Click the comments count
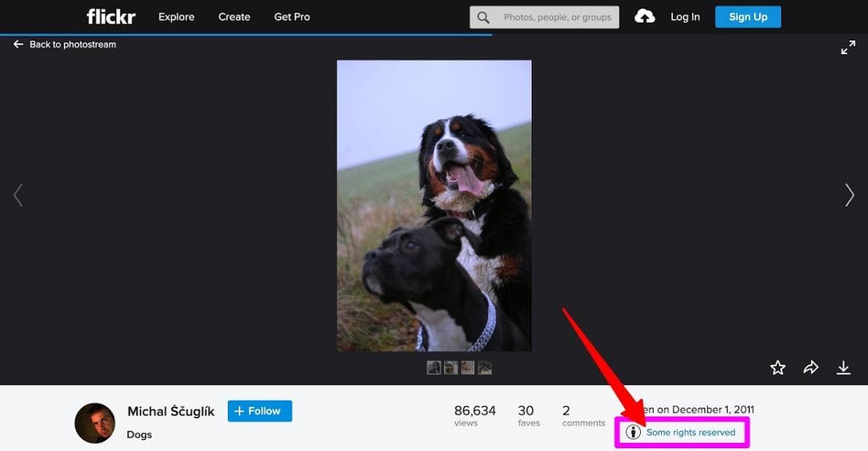Viewport: 868px width, 451px height. tap(583, 413)
